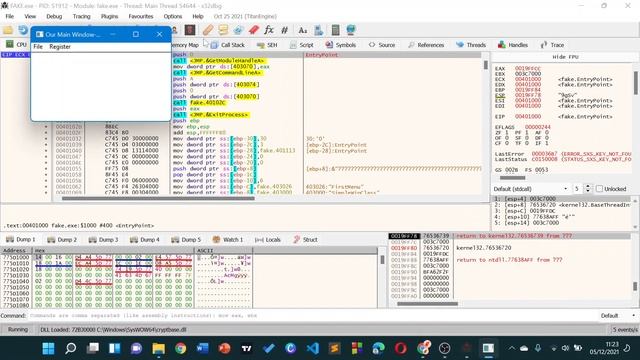Open the References tab
Viewport: 640px width, 360px height.
pyautogui.click(x=426, y=45)
